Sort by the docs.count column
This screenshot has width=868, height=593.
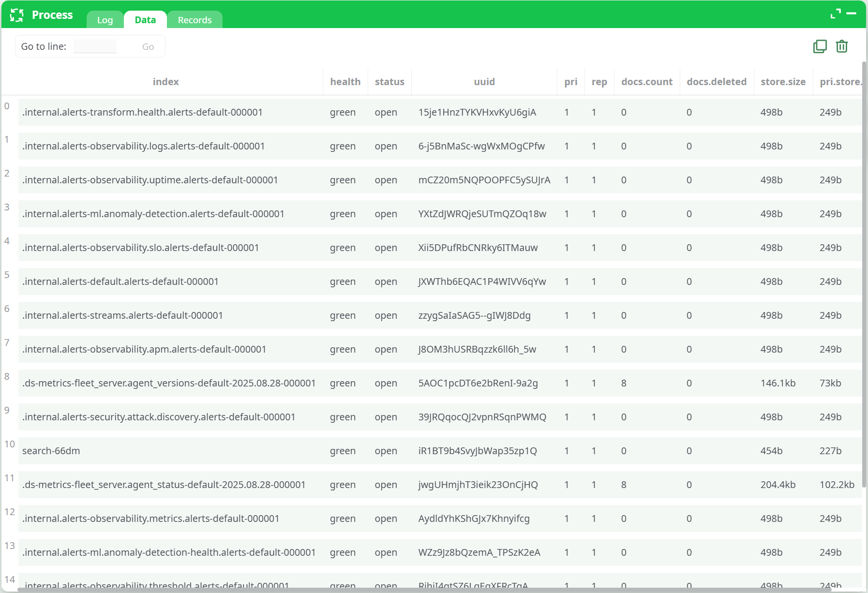647,81
